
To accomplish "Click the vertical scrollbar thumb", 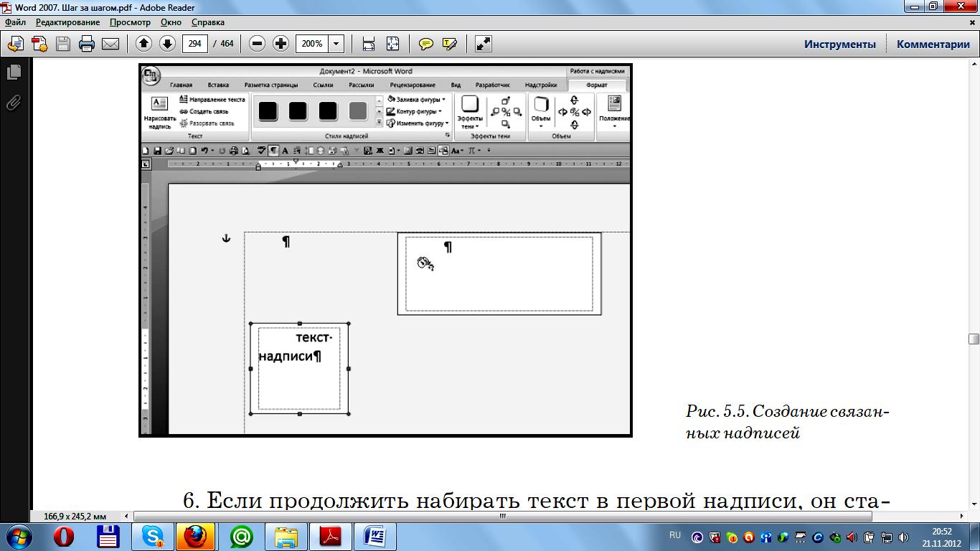I will click(974, 339).
